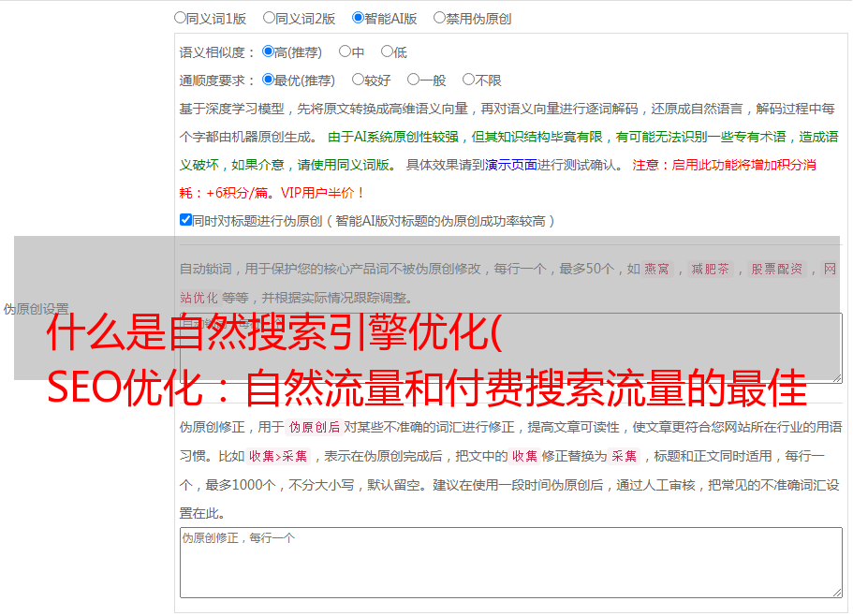Click the 减肥茶 example keyword tag
The height and width of the screenshot is (616, 853).
pyautogui.click(x=710, y=269)
